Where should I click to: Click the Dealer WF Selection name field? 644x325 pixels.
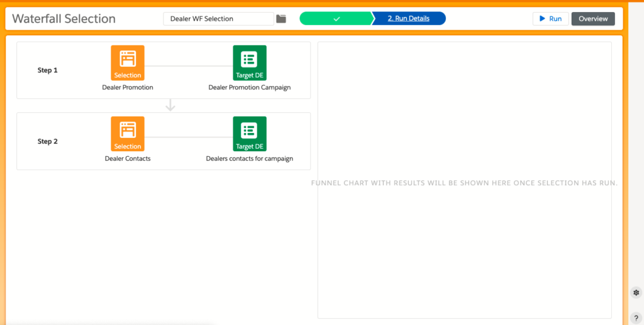pos(218,19)
